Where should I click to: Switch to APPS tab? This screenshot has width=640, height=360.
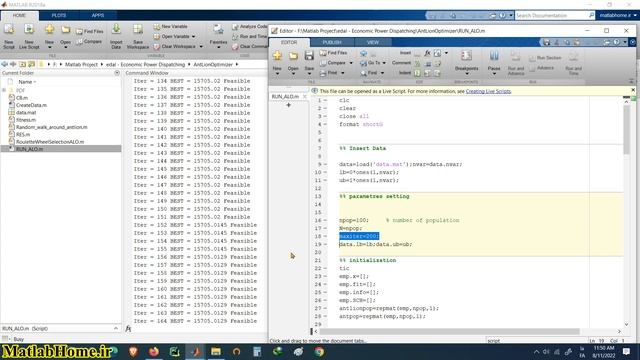[x=98, y=16]
